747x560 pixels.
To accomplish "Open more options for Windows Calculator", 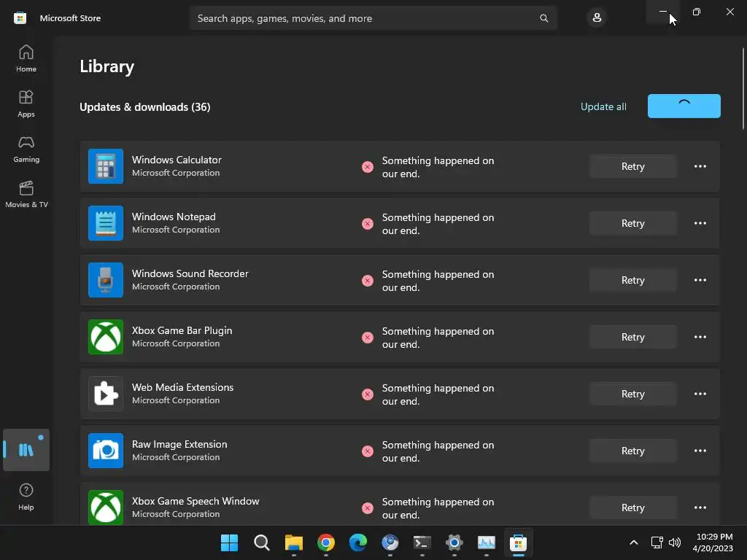I will click(x=700, y=166).
